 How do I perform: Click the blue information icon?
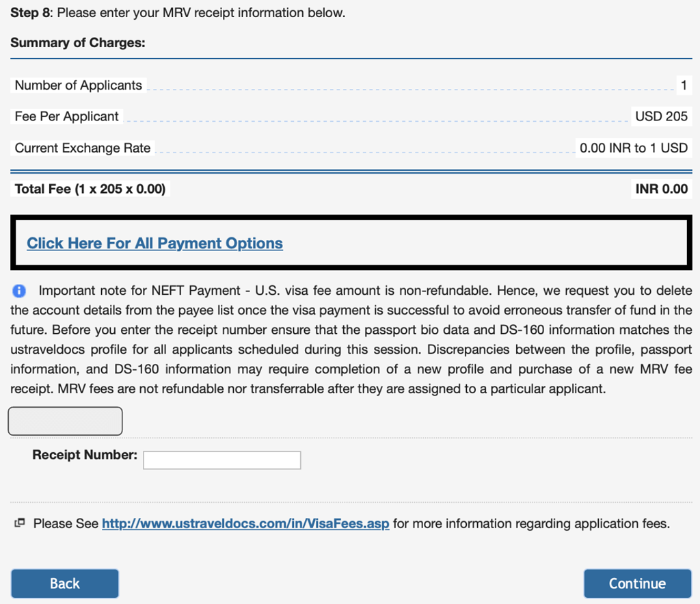[18, 291]
